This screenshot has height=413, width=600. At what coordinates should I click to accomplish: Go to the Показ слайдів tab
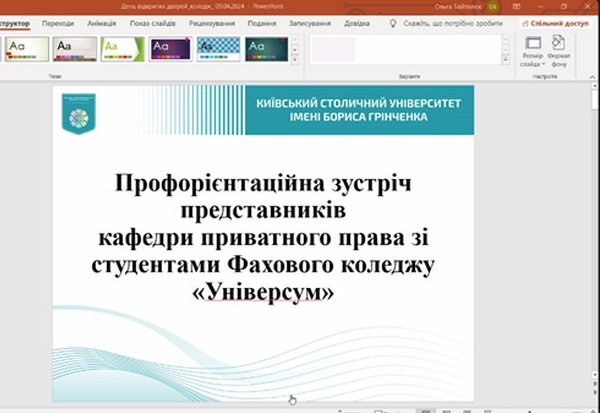152,23
